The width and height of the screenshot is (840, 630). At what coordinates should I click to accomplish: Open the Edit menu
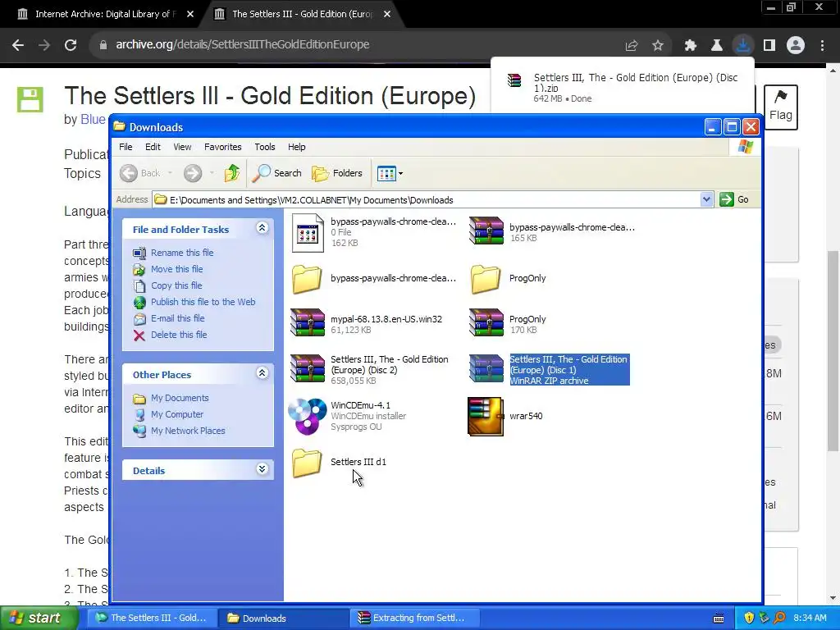click(x=153, y=147)
